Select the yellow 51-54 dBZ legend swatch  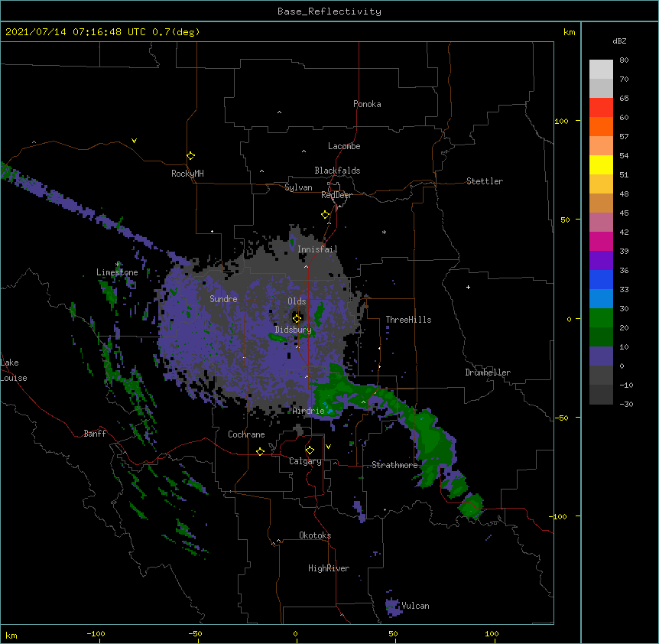click(601, 164)
